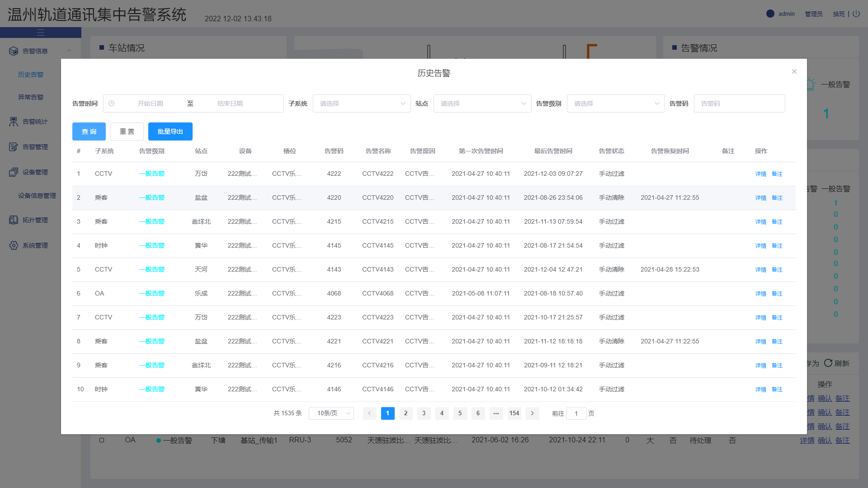This screenshot has width=868, height=488.
Task: Click the 告警管理 sidebar icon
Action: click(x=14, y=147)
